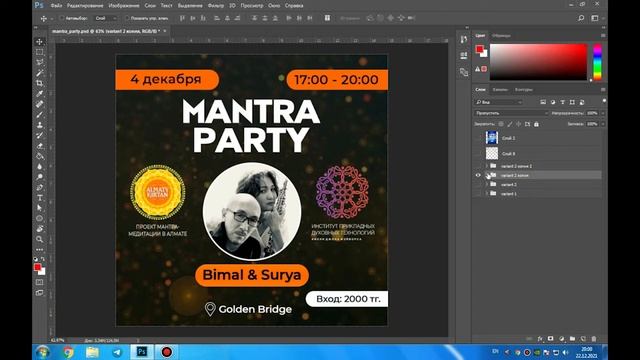Select the Слой 1 layer thumbnail
The width and height of the screenshot is (640, 360).
coord(492,138)
